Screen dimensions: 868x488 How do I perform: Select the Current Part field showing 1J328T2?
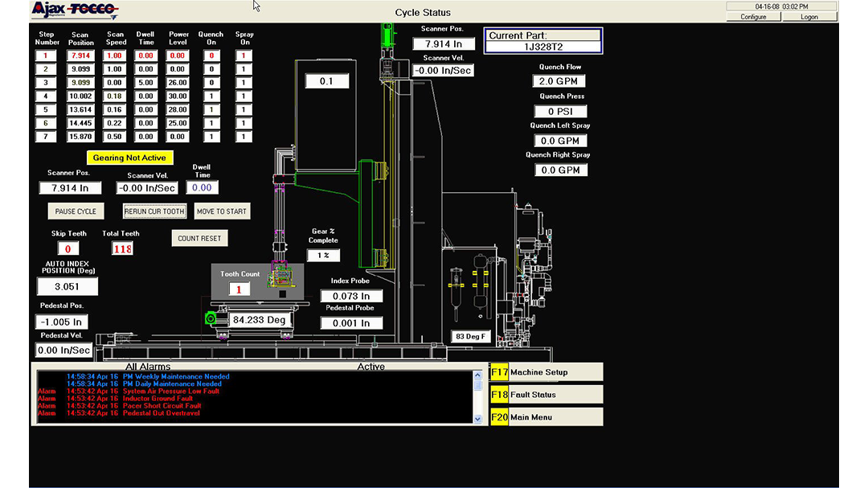(x=542, y=47)
